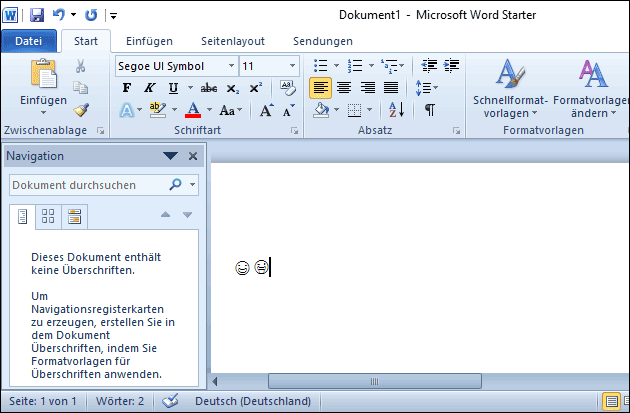Justify the paragraph text
Viewport: 630px width, 413px height.
[x=391, y=88]
